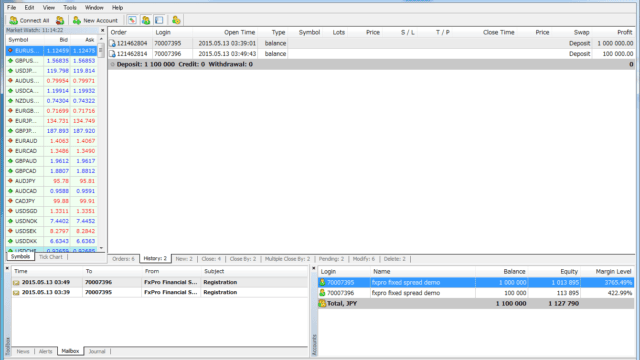Select order 121462814 balance row
Screen dimensions: 640x360
point(371,53)
